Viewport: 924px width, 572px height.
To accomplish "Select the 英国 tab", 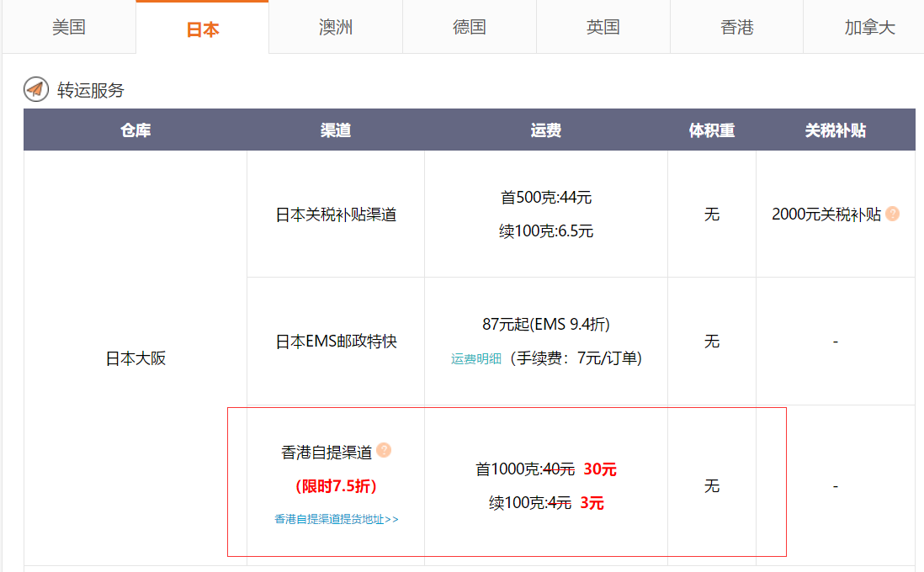I will 603,28.
